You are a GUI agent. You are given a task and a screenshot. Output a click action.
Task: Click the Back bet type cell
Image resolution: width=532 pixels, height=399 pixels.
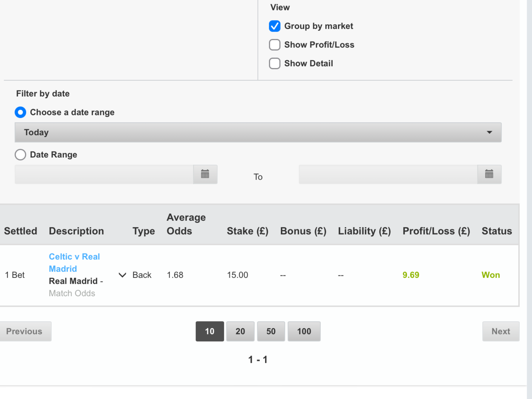(142, 275)
